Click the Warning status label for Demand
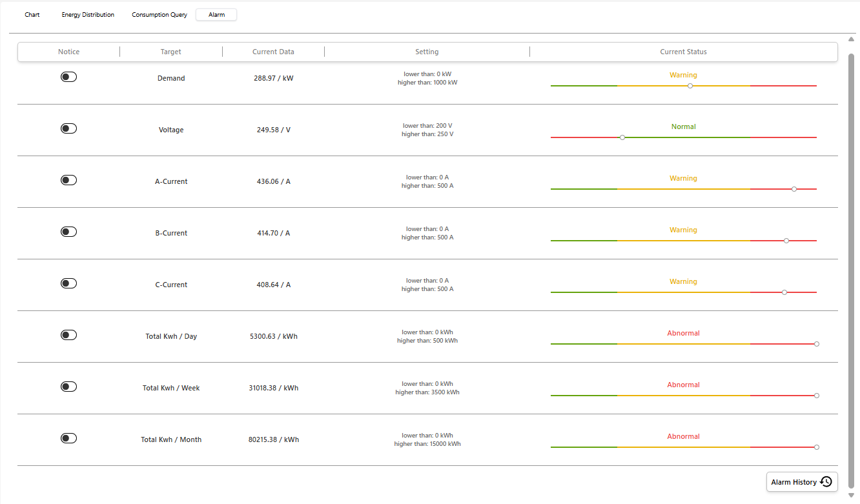 (x=683, y=74)
